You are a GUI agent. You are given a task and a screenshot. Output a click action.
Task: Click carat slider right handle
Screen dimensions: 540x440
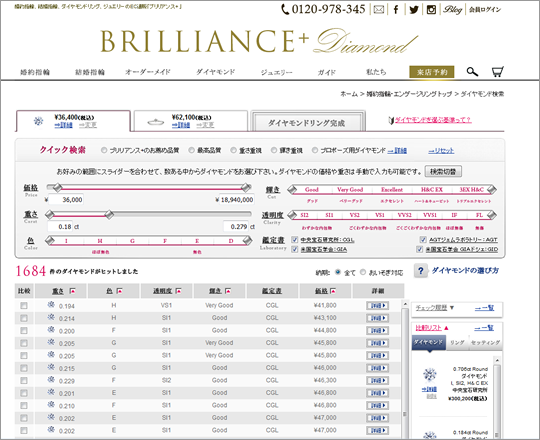point(109,214)
